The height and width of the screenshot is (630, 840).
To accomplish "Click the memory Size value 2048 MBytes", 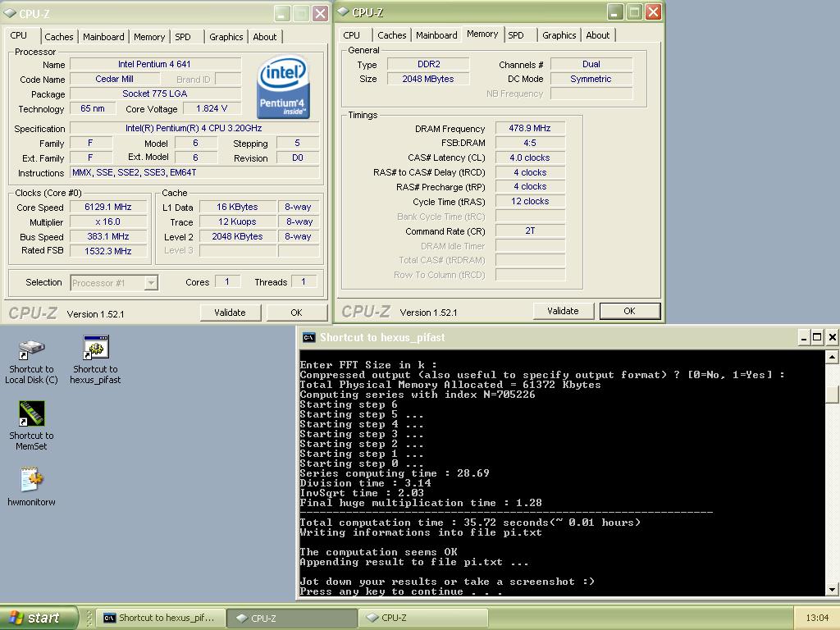I will point(428,79).
